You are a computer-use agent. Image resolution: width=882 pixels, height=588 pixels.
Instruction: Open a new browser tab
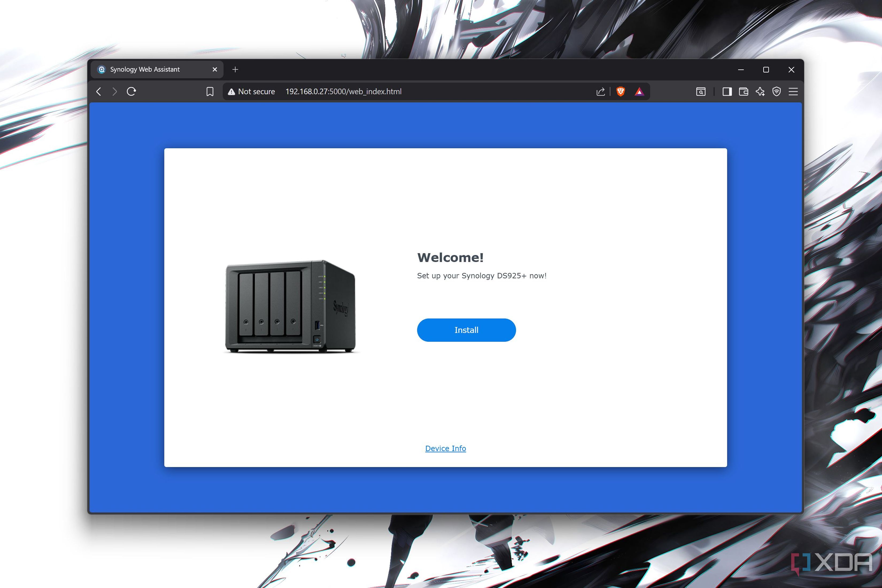point(235,69)
